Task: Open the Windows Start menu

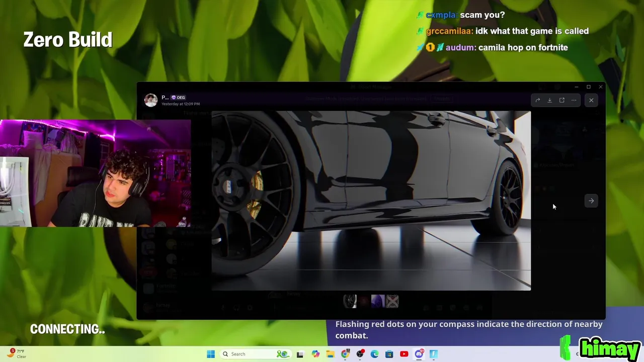Action: [x=211, y=354]
